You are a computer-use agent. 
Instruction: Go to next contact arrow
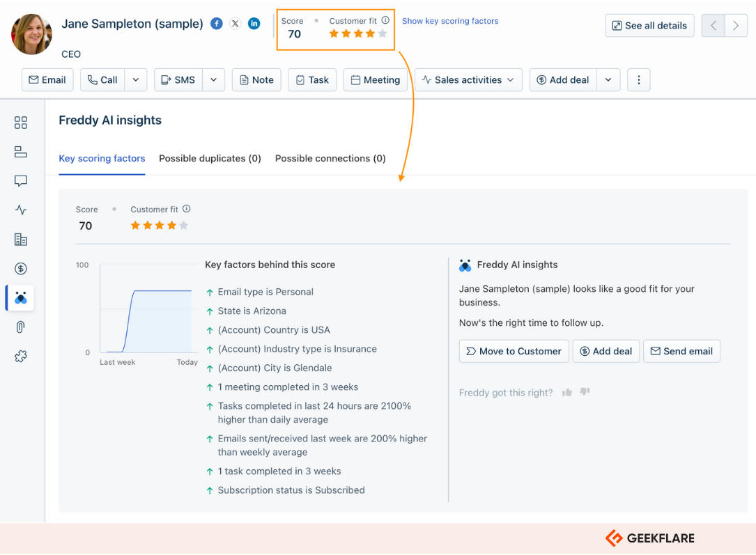(x=736, y=26)
